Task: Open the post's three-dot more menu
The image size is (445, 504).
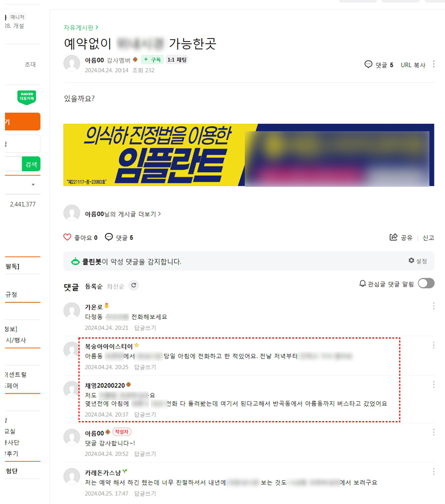Action: click(x=434, y=64)
